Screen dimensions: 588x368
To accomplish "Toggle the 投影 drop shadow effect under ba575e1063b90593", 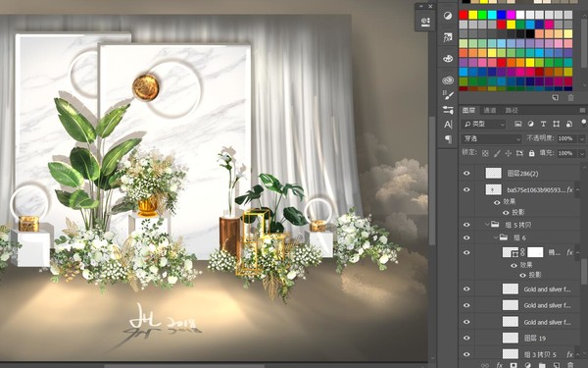I will (506, 213).
